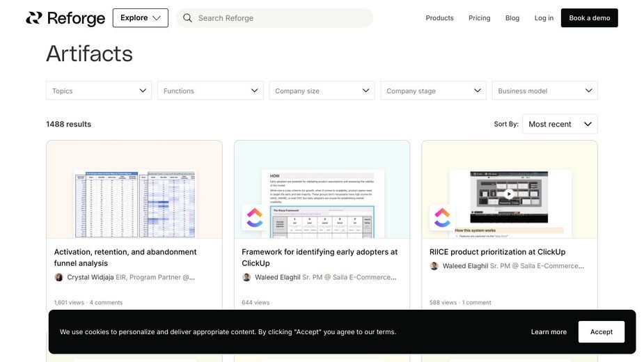This screenshot has height=362, width=644.
Task: Open the Products menu item
Action: (439, 17)
